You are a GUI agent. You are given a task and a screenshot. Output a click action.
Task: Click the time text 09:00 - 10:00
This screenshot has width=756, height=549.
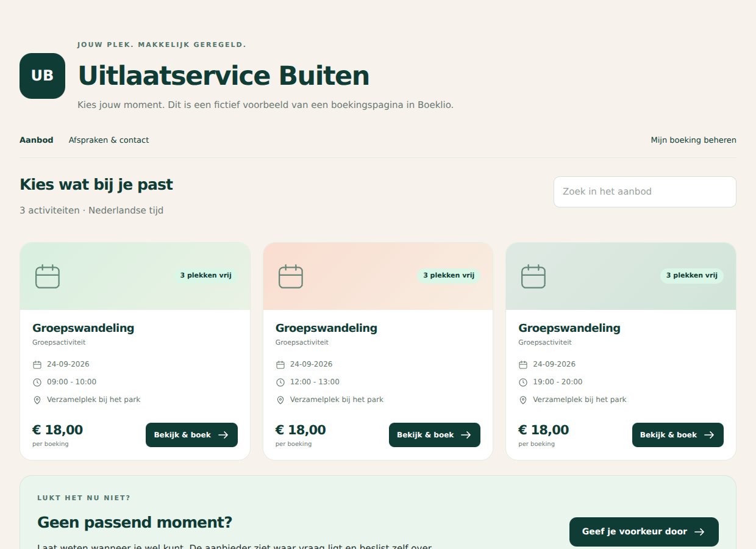click(72, 382)
